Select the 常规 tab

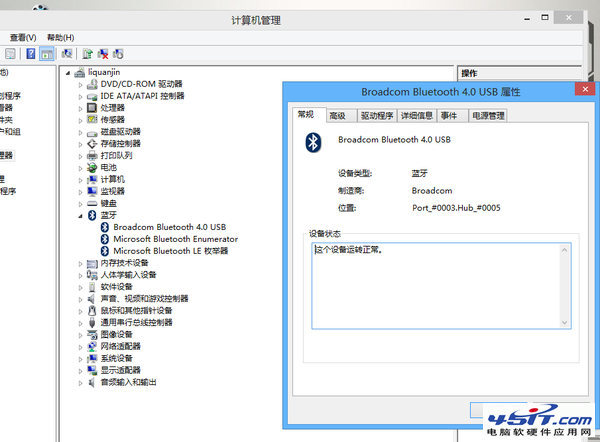pos(309,115)
